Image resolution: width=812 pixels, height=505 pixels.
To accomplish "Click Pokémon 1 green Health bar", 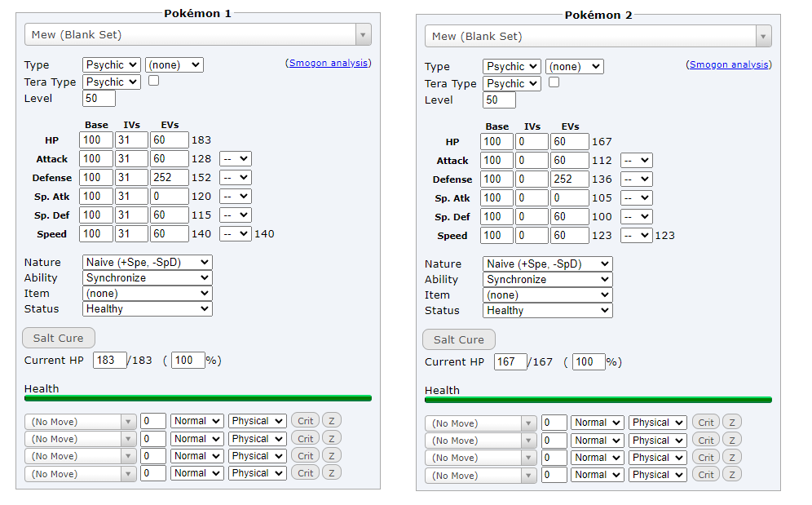I will tap(198, 398).
